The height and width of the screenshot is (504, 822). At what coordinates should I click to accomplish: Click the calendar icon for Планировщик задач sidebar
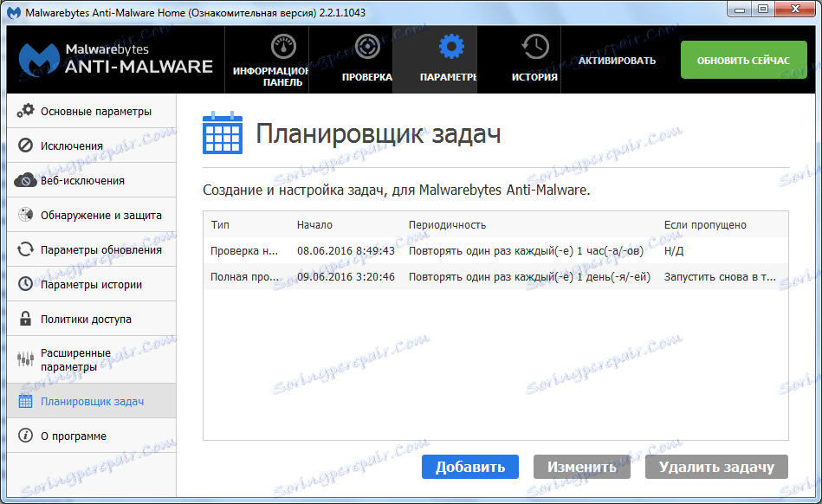point(25,401)
